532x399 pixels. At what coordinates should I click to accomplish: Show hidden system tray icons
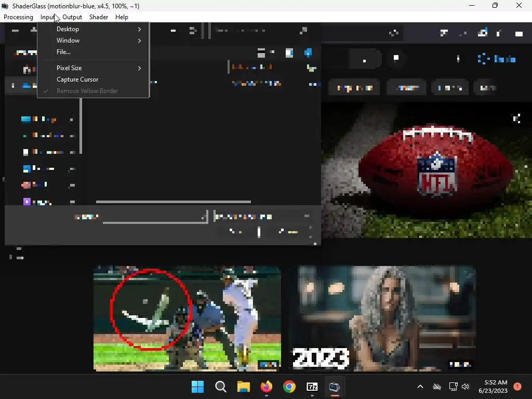420,387
